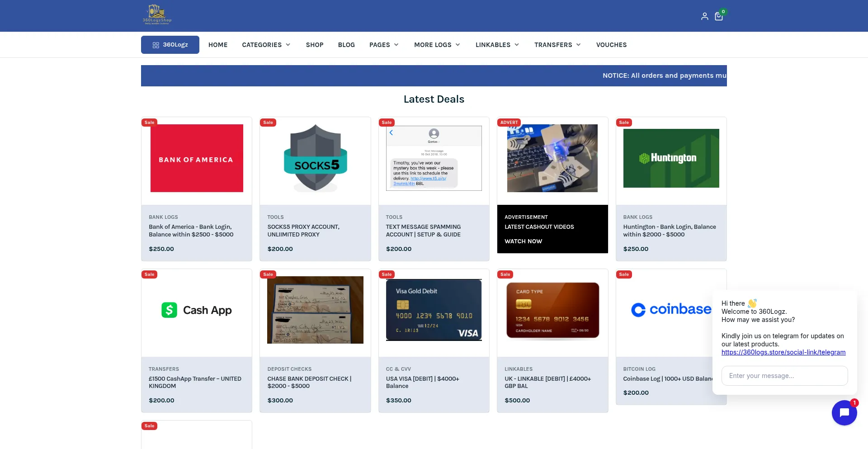The width and height of the screenshot is (868, 449).
Task: Click the scrolling NOTICE banner text
Action: (665, 76)
